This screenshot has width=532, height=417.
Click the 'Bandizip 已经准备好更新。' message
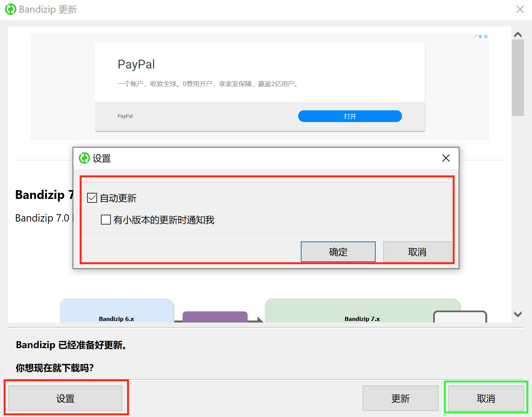coord(71,345)
